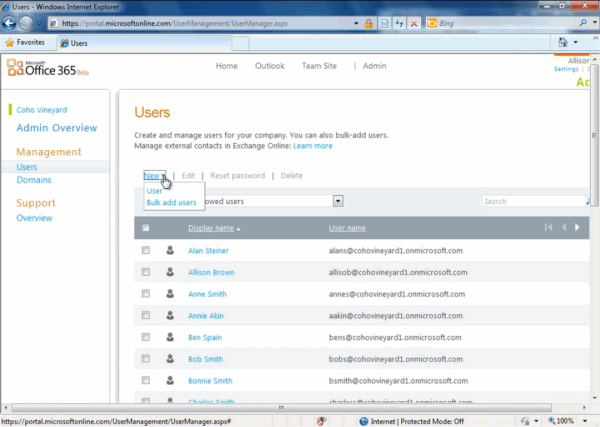This screenshot has width=600, height=427.
Task: Check the box for Annie Akin
Action: pyautogui.click(x=145, y=315)
